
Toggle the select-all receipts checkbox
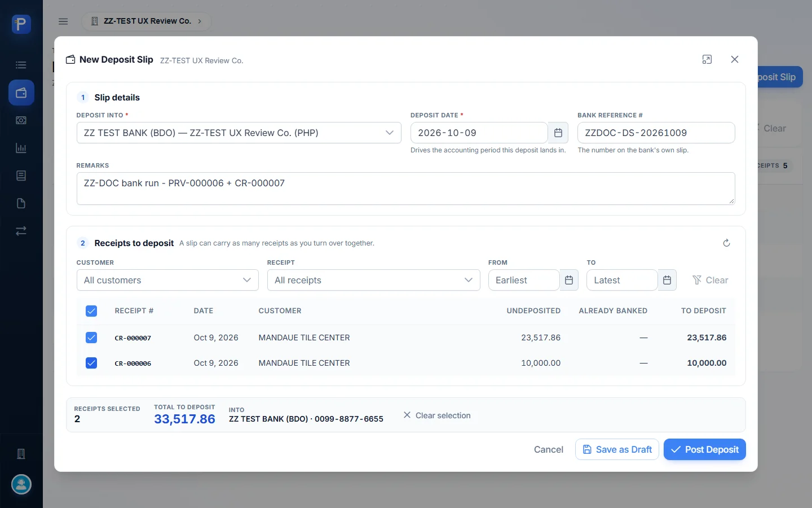(x=91, y=311)
